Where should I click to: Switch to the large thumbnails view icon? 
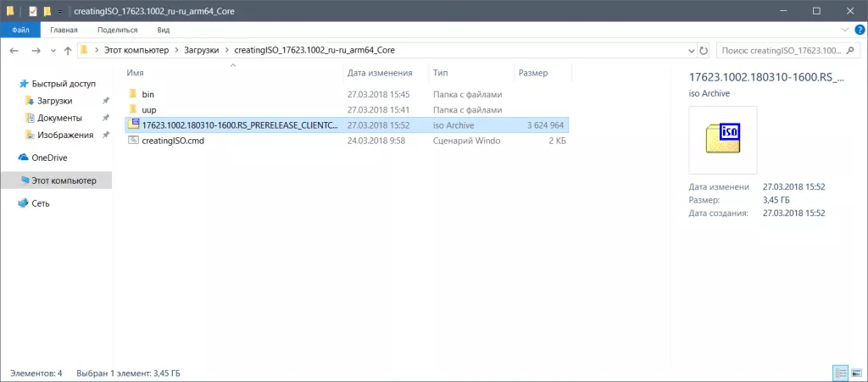click(854, 374)
